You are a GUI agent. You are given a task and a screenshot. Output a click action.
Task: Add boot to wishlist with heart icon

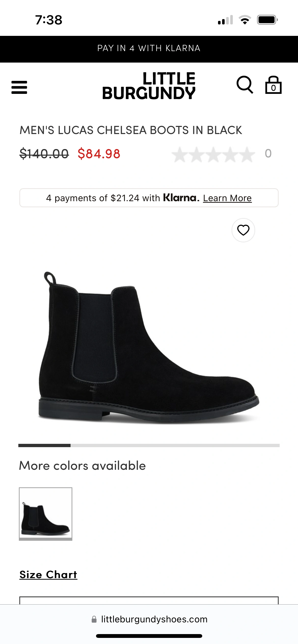coord(243,230)
